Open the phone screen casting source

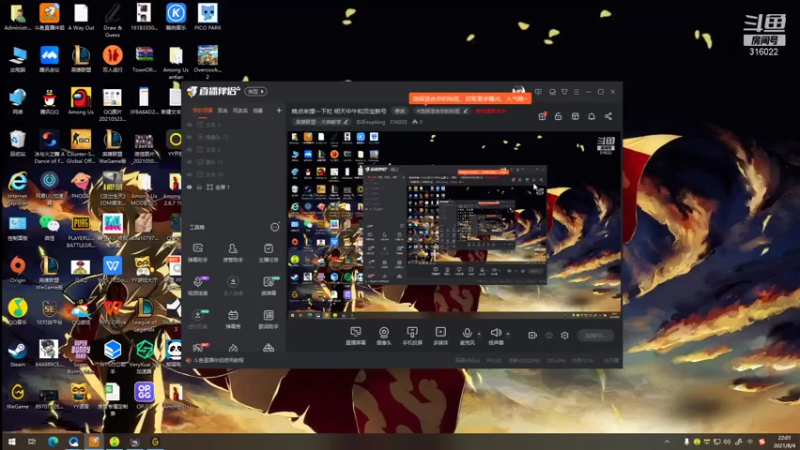412,336
